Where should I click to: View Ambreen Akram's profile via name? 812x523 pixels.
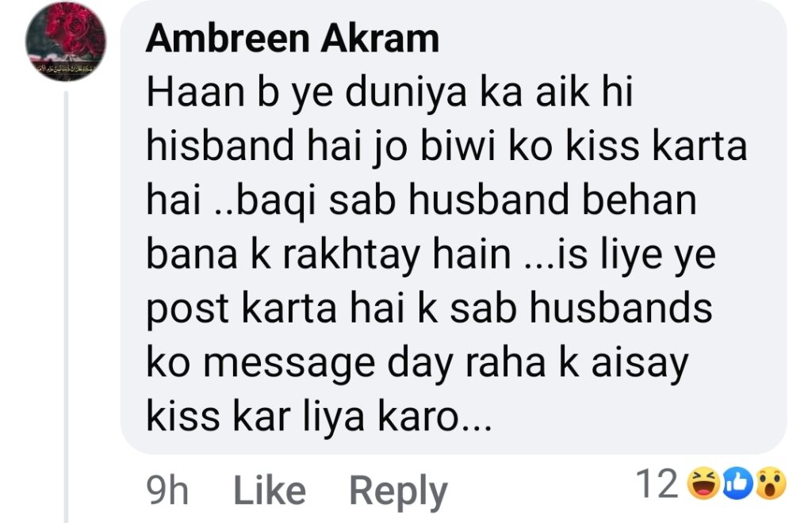(x=293, y=39)
